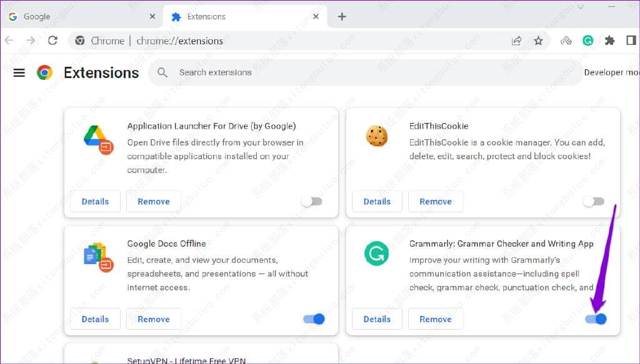Click the "Extensions" page heading

tap(101, 72)
